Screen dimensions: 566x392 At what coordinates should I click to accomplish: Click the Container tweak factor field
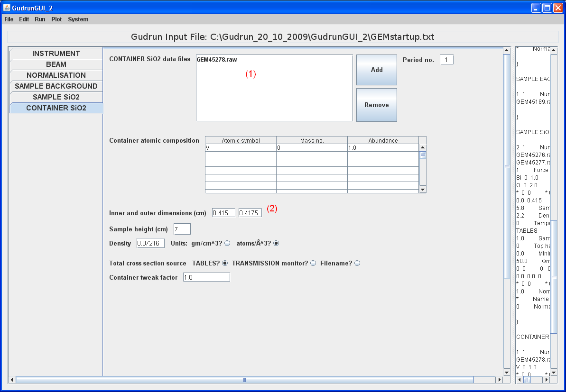206,277
